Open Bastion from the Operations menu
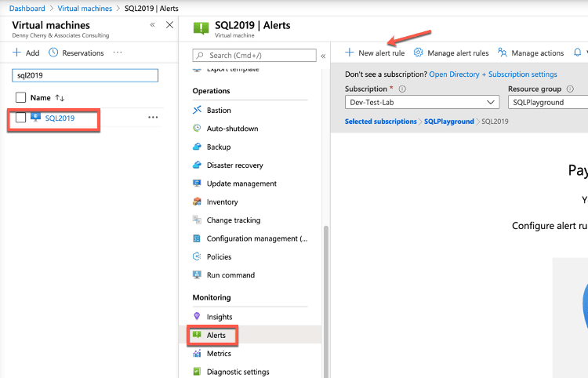Screen dimensions: 588x378 pos(219,111)
